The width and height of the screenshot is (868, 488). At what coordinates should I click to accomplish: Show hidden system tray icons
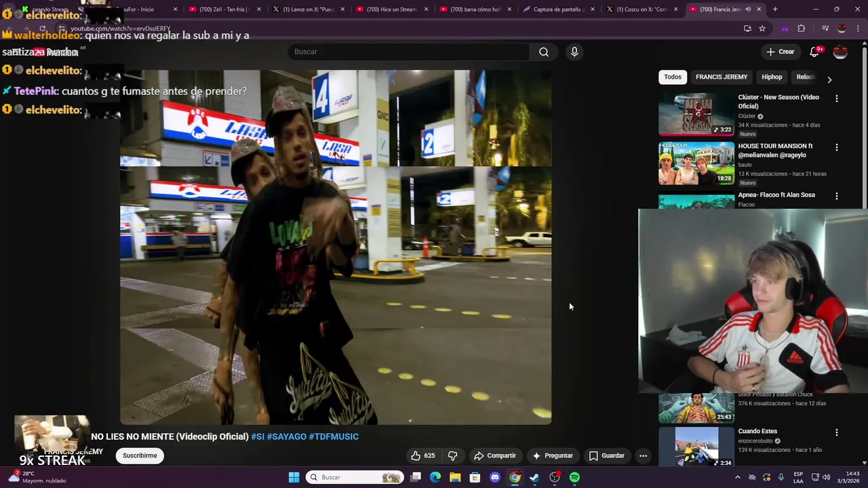(738, 478)
